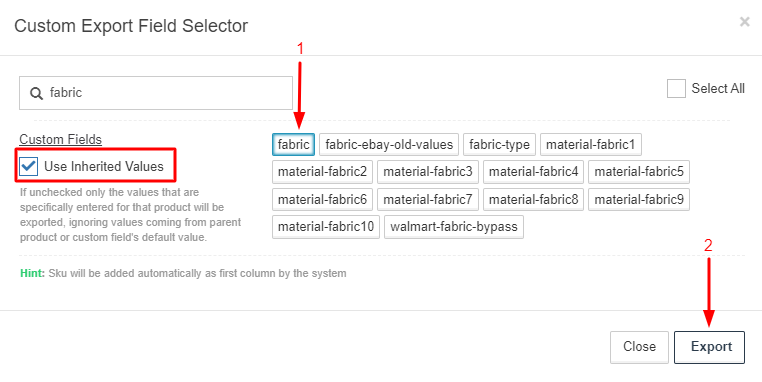762x382 pixels.
Task: Pick the material-fabric4 field tag
Action: (534, 172)
